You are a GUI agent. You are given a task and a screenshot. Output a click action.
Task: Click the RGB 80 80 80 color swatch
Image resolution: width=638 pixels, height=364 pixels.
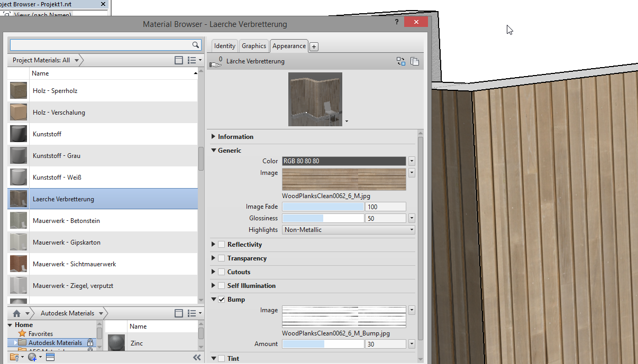344,161
